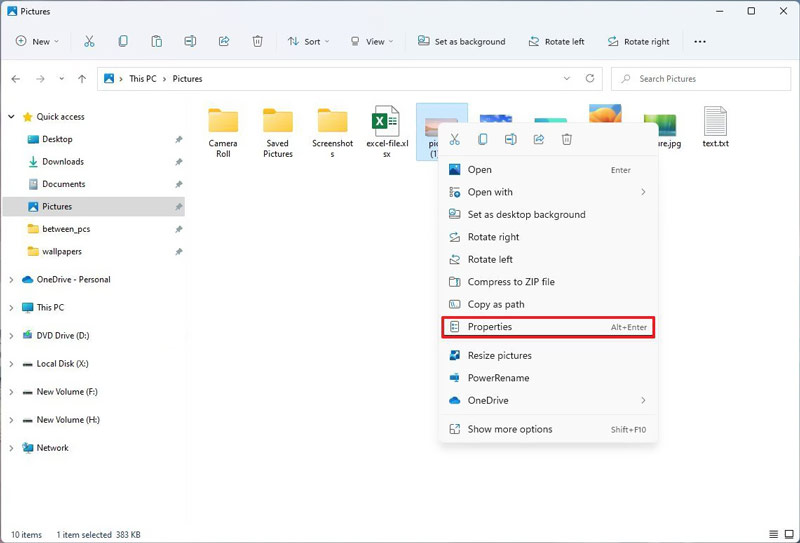Choose PowerRename option

click(x=548, y=378)
